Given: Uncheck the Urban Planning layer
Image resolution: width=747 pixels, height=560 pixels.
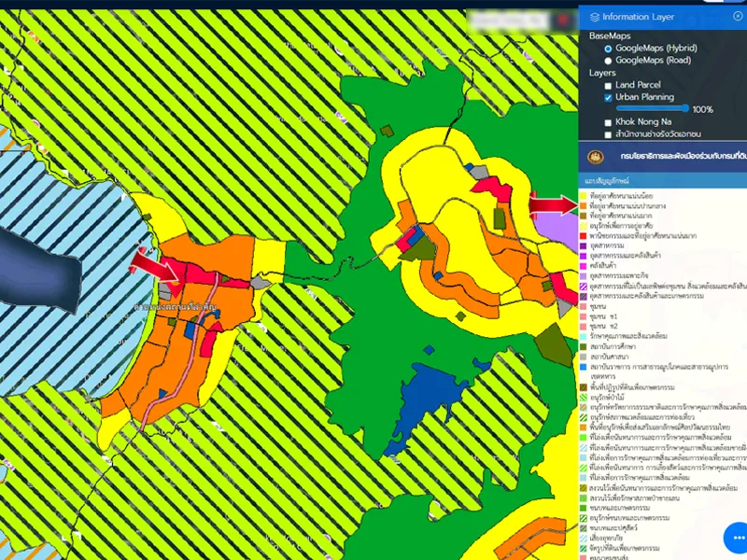Looking at the screenshot, I should [608, 97].
